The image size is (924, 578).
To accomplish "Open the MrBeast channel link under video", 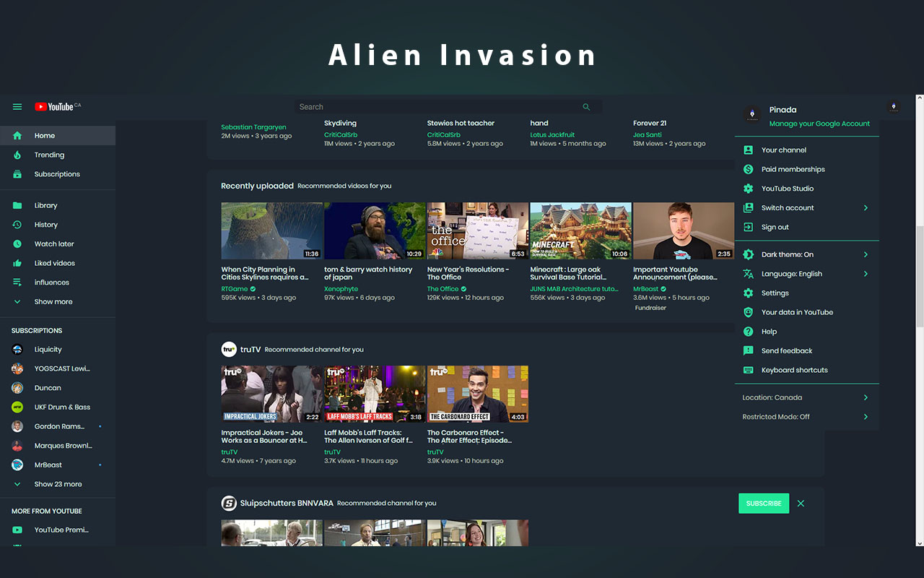I will [645, 289].
